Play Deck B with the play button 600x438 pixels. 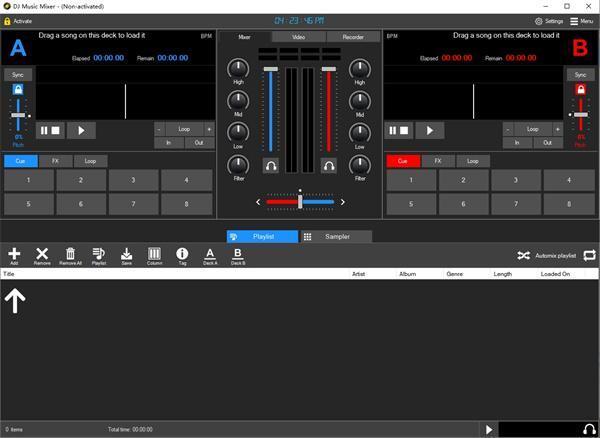coord(429,130)
